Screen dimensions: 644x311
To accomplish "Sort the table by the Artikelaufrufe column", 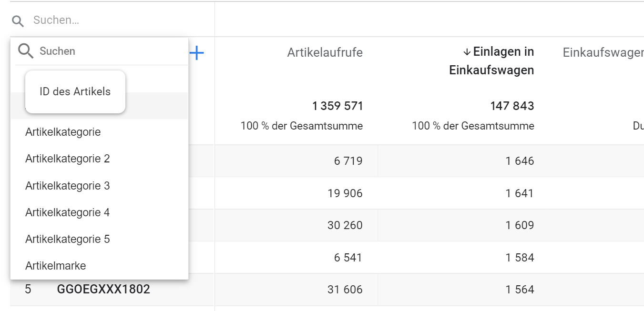I will [x=326, y=52].
